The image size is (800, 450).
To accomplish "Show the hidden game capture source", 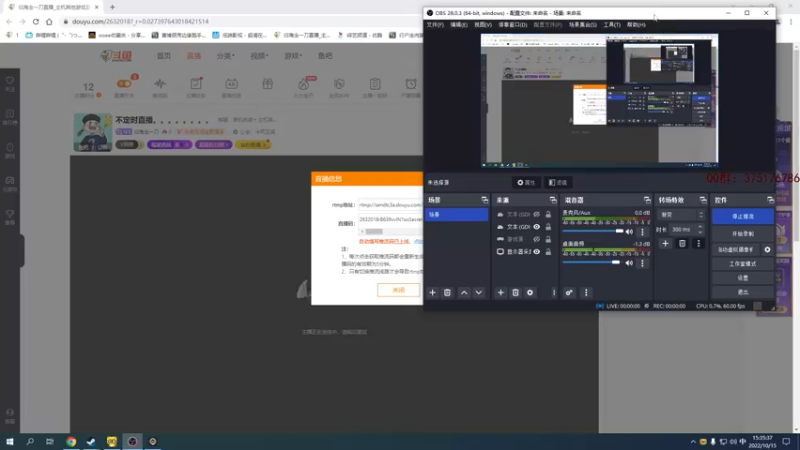I will tap(537, 239).
